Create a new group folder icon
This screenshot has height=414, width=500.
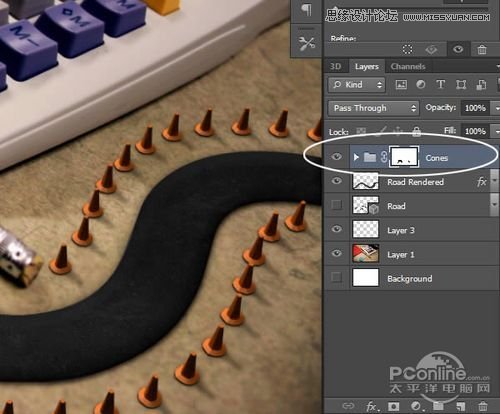(438, 406)
